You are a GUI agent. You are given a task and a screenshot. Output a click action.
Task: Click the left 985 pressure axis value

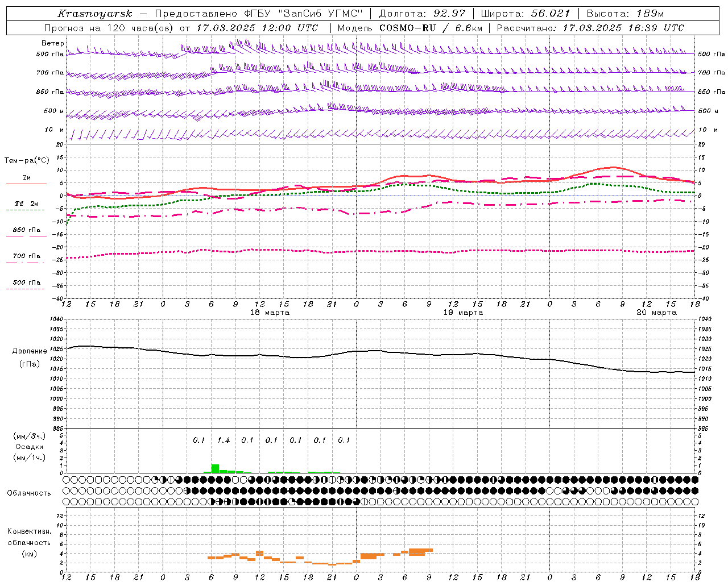(57, 428)
